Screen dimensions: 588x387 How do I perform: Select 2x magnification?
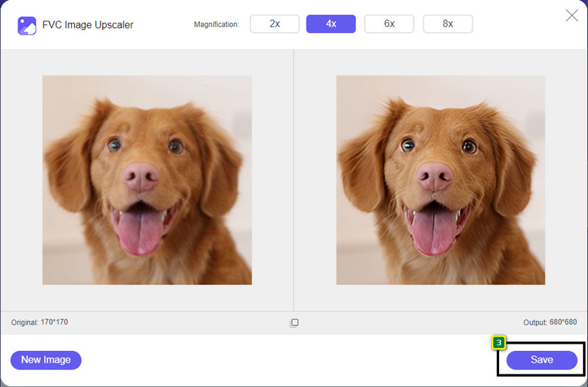tap(274, 23)
